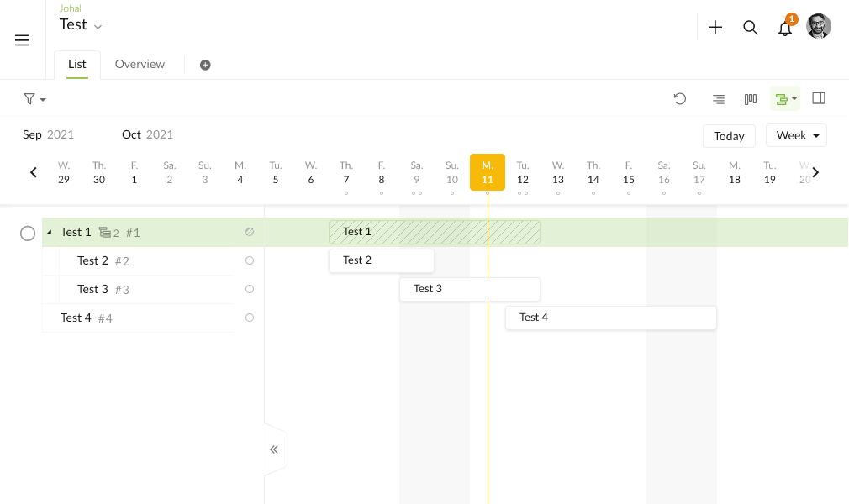
Task: Collapse the Test 1 subtasks triangle
Action: [50, 232]
